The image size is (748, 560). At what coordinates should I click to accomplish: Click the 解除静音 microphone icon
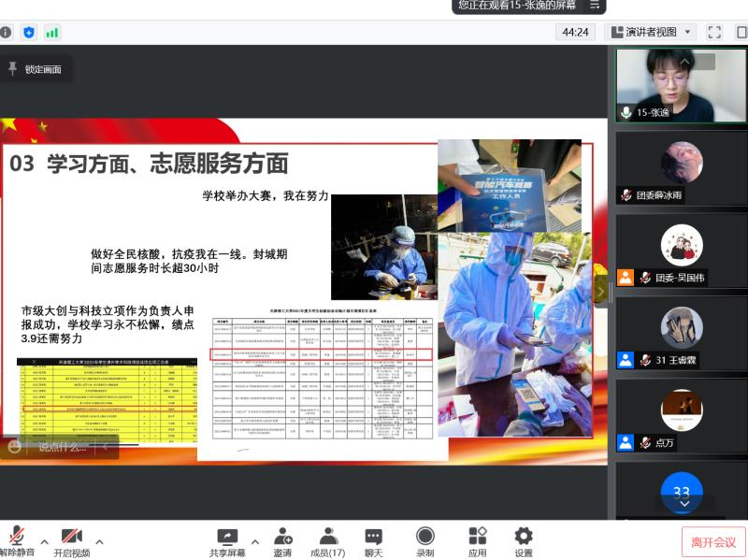coord(17,537)
